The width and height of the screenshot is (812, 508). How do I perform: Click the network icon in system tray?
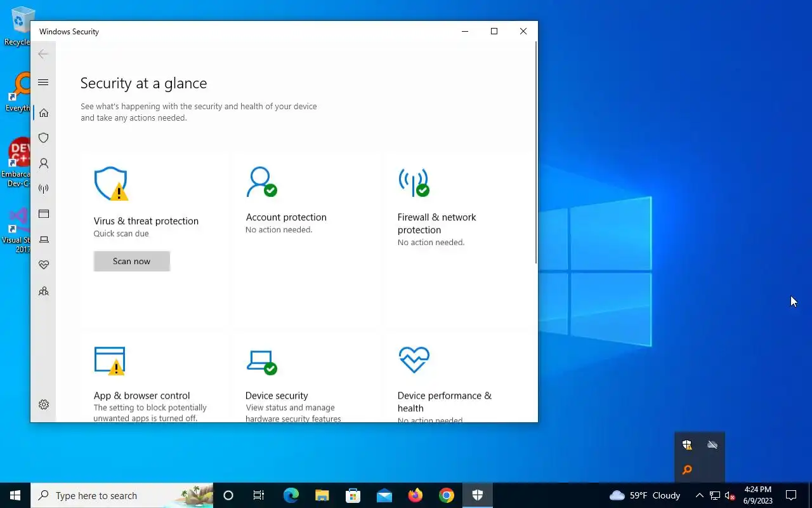[715, 495]
